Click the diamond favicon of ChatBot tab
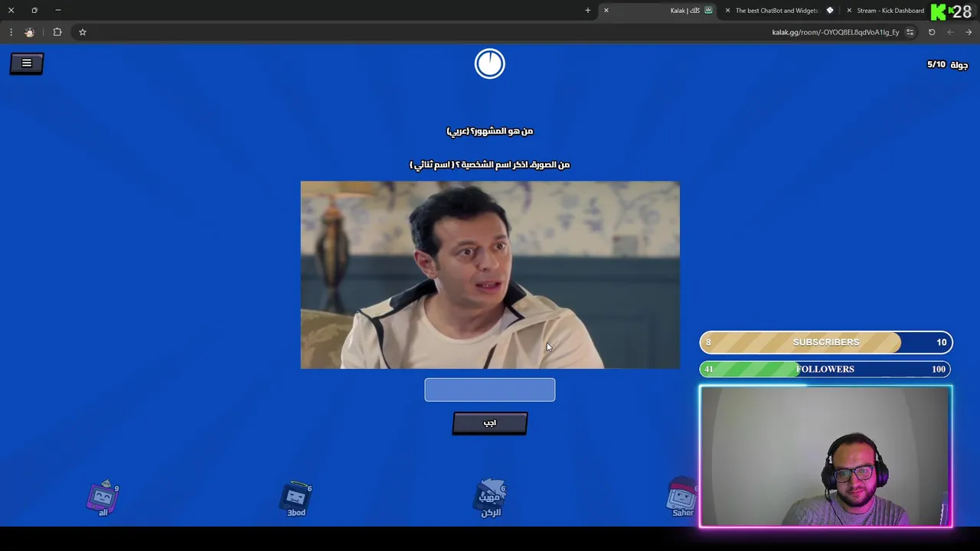Viewport: 980px width, 551px height. (x=830, y=11)
